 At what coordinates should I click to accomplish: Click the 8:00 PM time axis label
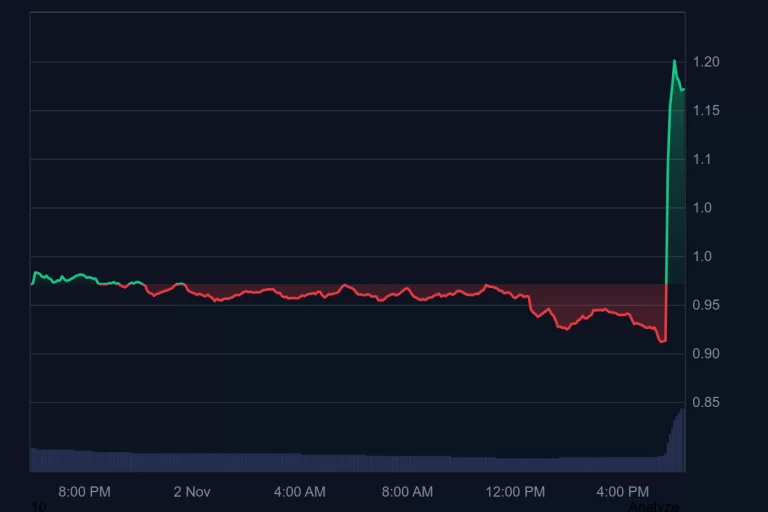84,492
